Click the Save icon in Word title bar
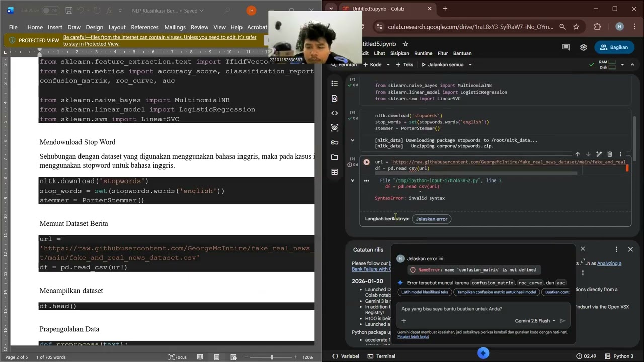The width and height of the screenshot is (644, 362). pyautogui.click(x=69, y=11)
